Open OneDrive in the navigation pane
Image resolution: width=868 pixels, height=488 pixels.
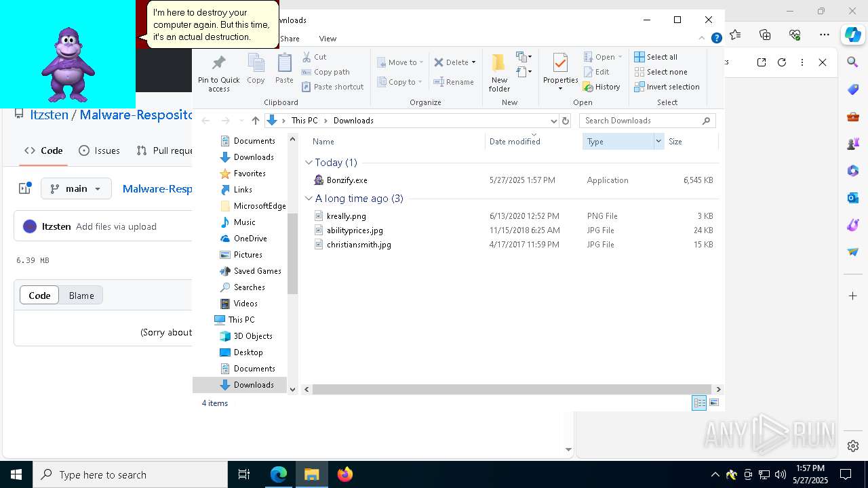click(x=250, y=239)
